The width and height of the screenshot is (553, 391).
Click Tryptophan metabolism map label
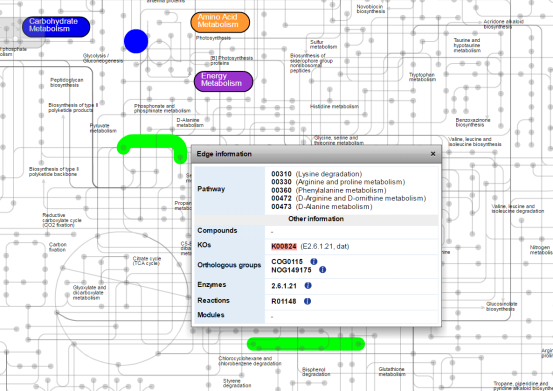pos(422,77)
